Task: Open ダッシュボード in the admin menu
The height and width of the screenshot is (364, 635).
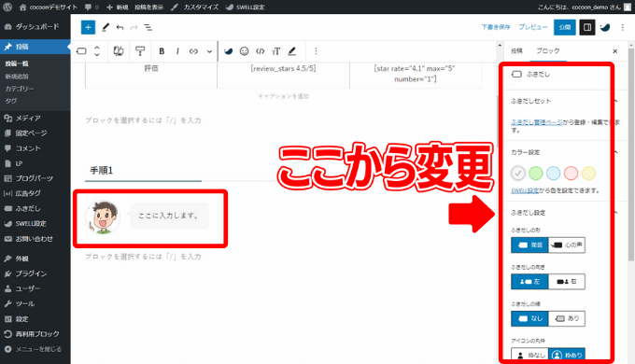Action: 35,26
